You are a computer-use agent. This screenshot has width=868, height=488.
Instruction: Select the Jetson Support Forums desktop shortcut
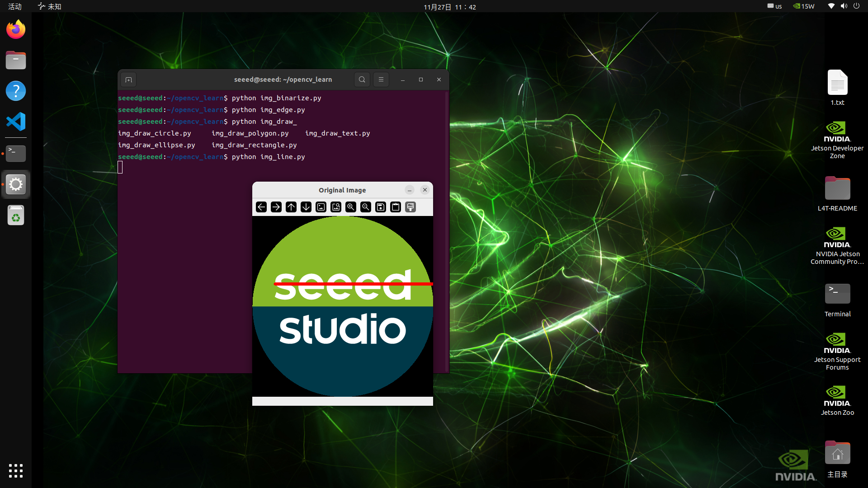[837, 352]
